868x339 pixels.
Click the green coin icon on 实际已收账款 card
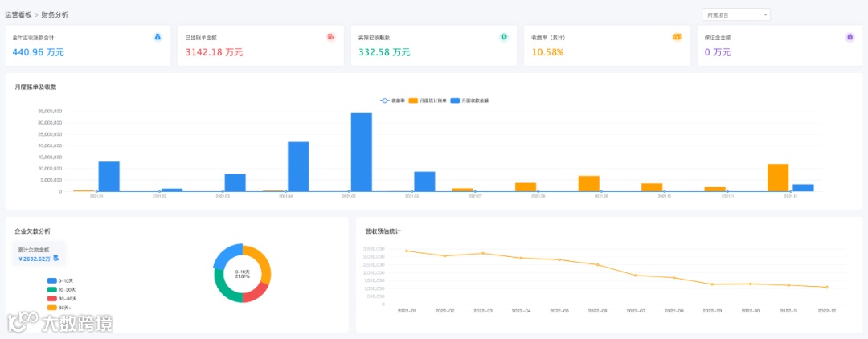tap(504, 37)
